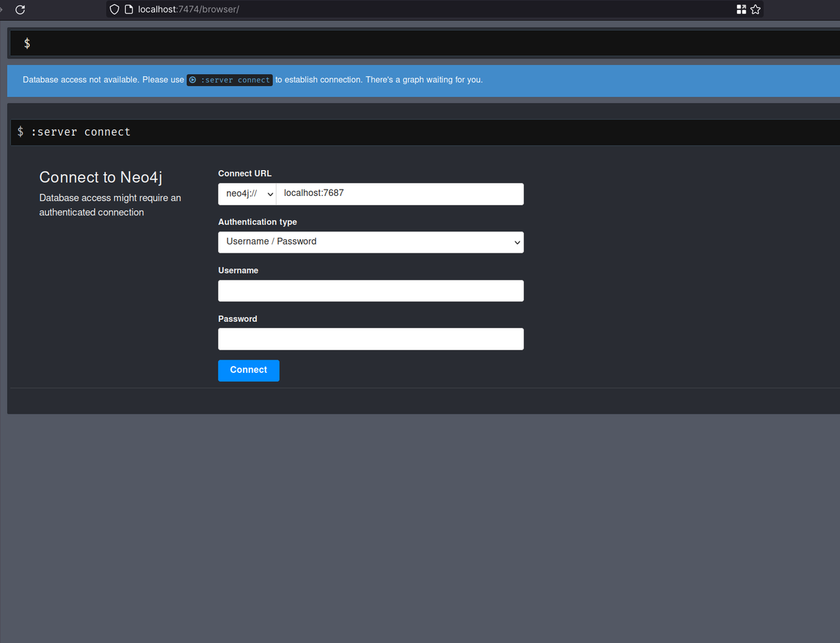This screenshot has width=840, height=643.
Task: Select the 'Authentication type' label
Action: tap(258, 222)
